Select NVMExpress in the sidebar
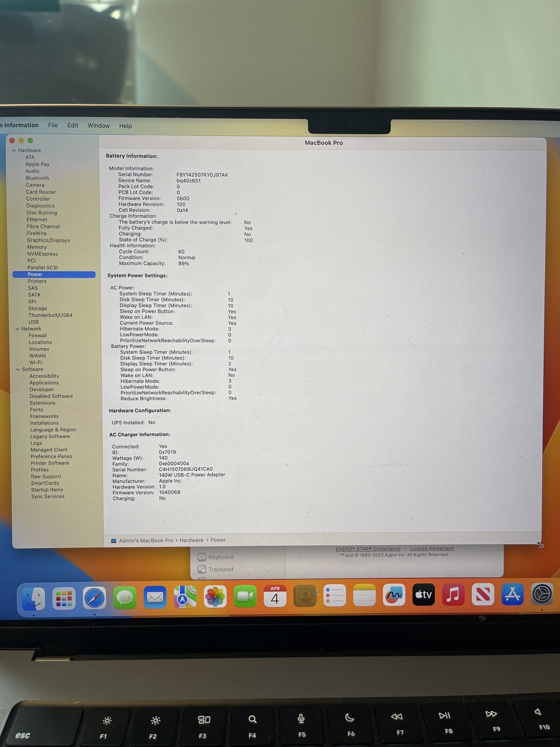 pos(42,254)
